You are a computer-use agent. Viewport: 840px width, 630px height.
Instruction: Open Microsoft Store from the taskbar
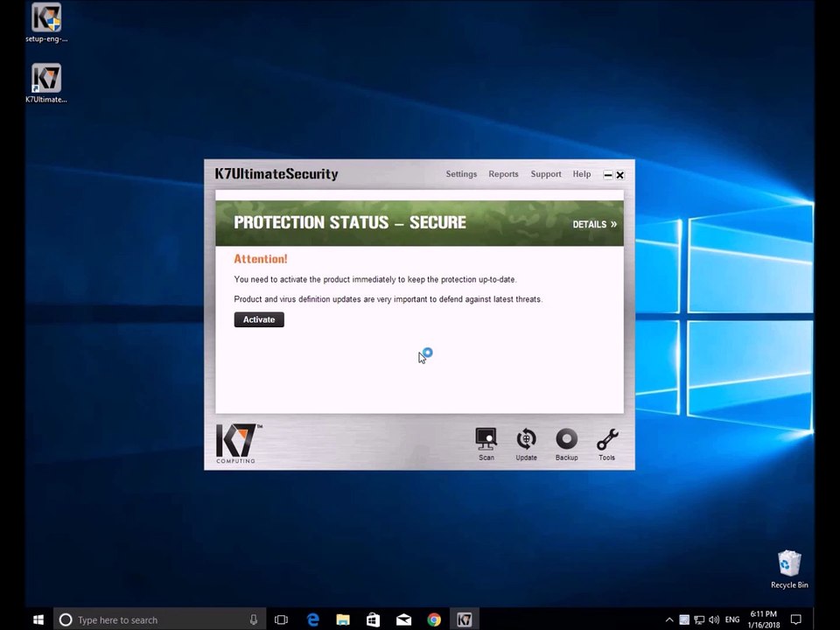(374, 619)
